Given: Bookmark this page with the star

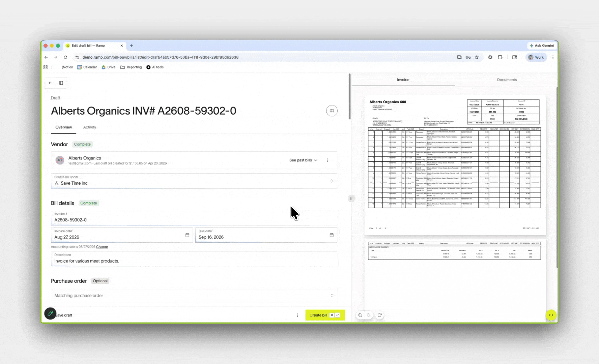Looking at the screenshot, I should 477,57.
